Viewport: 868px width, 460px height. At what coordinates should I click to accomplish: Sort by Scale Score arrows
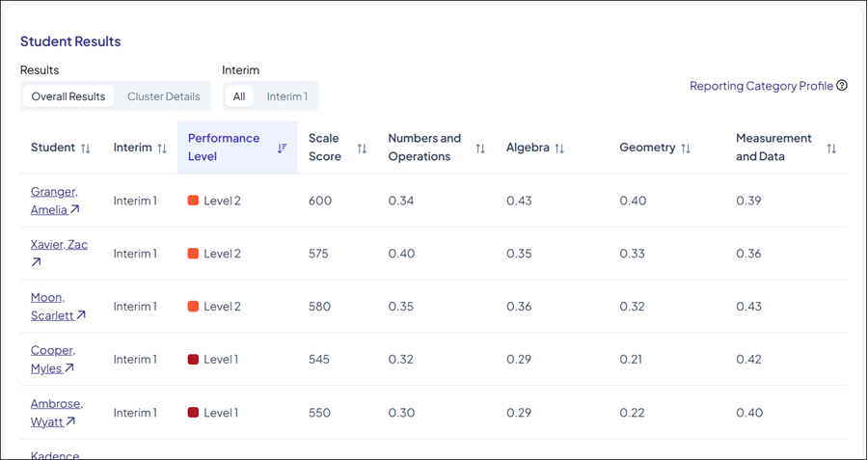pos(362,148)
